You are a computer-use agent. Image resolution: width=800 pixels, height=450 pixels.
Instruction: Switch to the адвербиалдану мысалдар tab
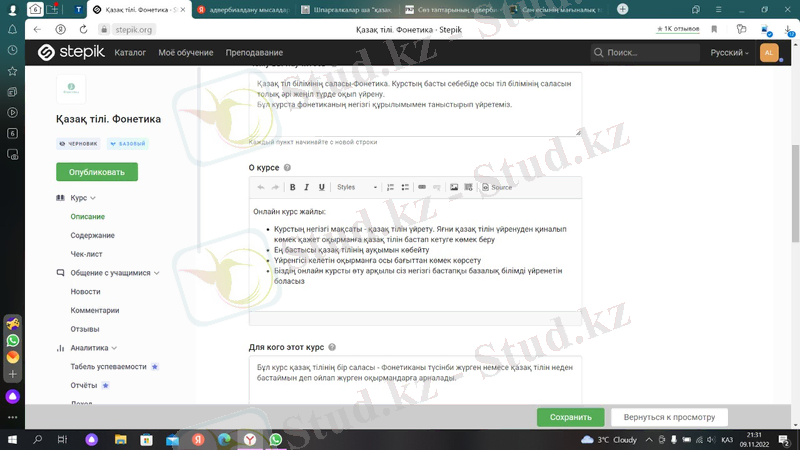point(244,10)
